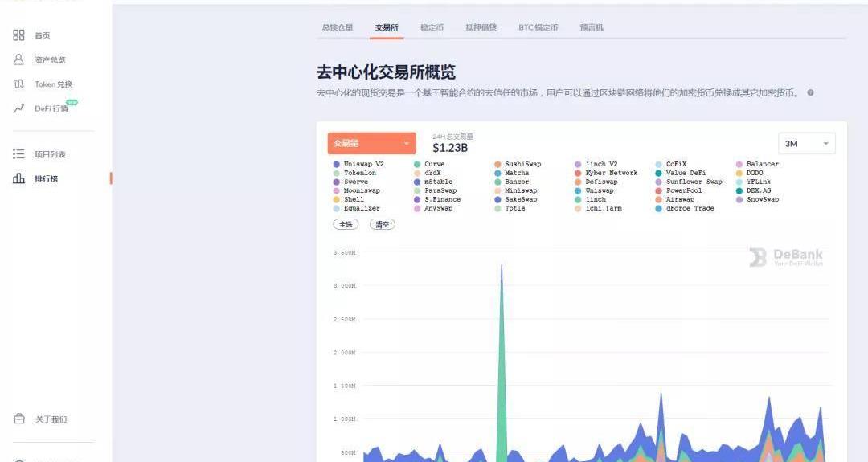Select the 排行榜 bar chart icon

[x=18, y=178]
